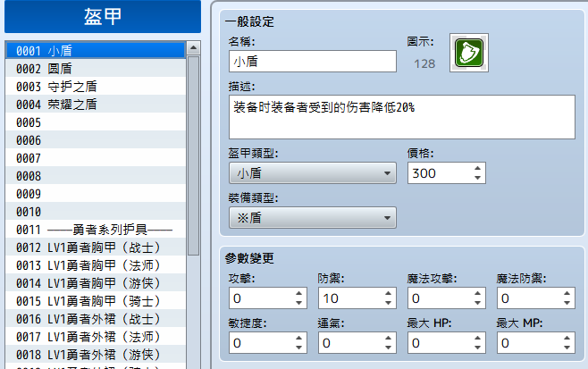Increase 魔法攻擊 value with up arrow
This screenshot has width=588, height=369.
(x=477, y=293)
